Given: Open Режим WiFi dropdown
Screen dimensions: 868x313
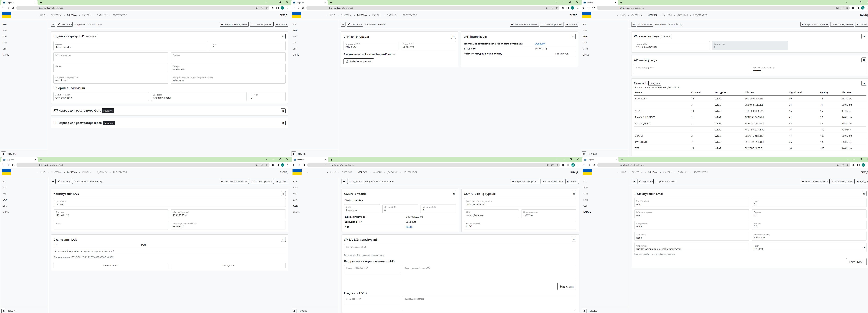Looking at the screenshot, I should [672, 46].
